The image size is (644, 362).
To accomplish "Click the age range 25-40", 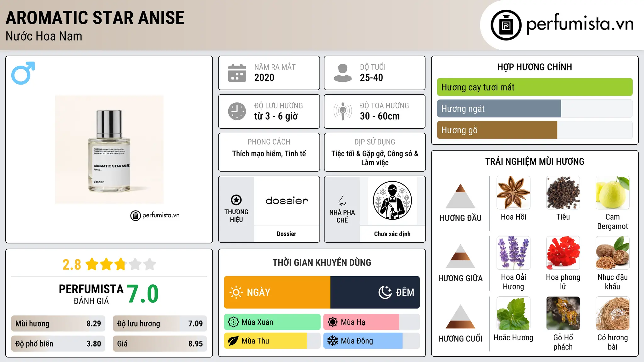I will point(371,78).
